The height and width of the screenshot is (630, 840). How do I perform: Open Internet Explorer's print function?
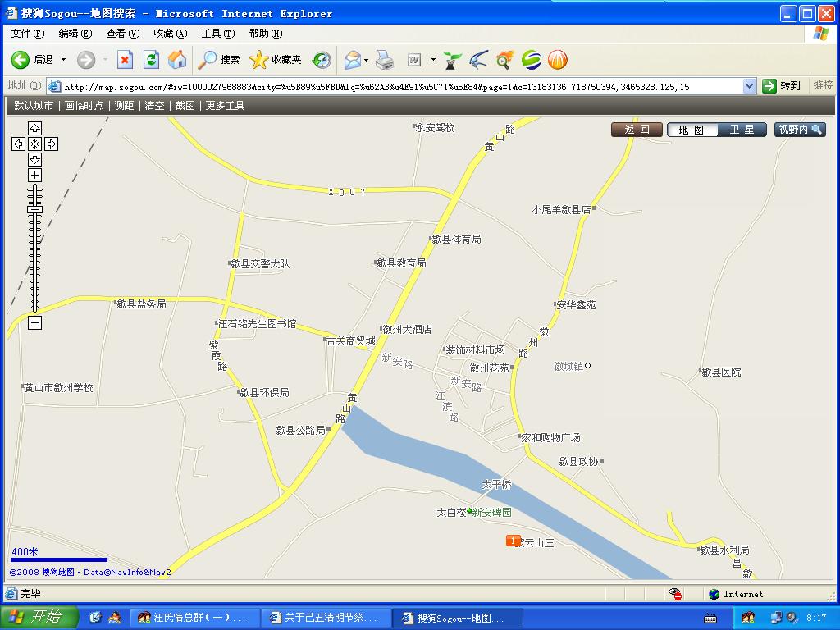(x=384, y=60)
